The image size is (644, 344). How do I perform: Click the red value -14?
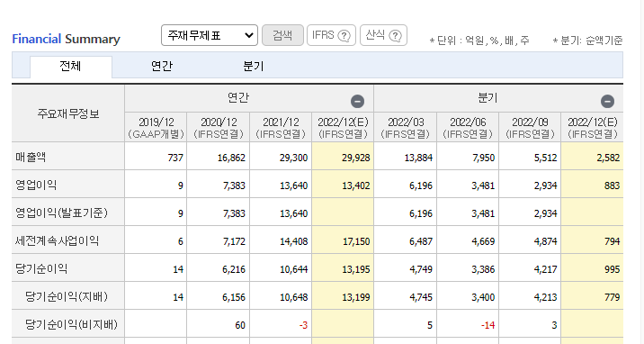(x=487, y=325)
